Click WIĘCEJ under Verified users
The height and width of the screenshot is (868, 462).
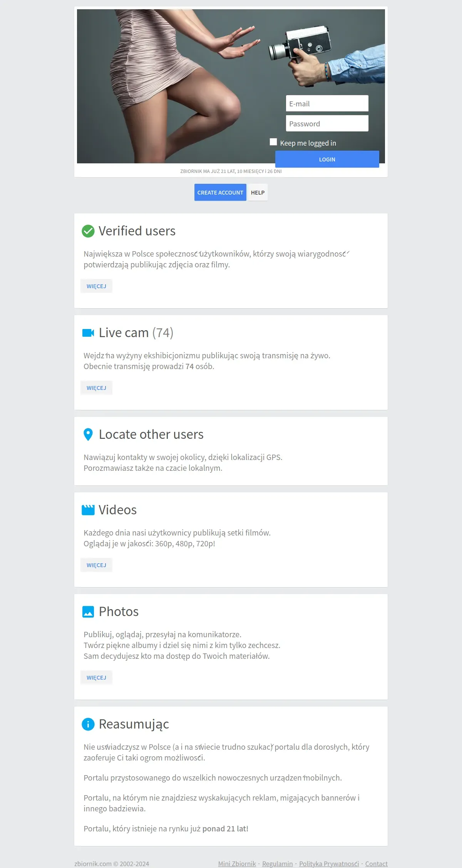pos(96,286)
